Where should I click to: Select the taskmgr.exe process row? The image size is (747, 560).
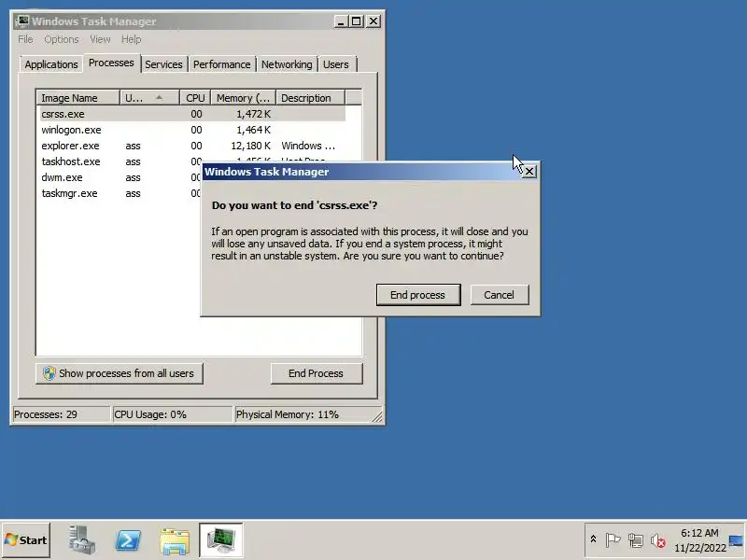click(x=120, y=193)
